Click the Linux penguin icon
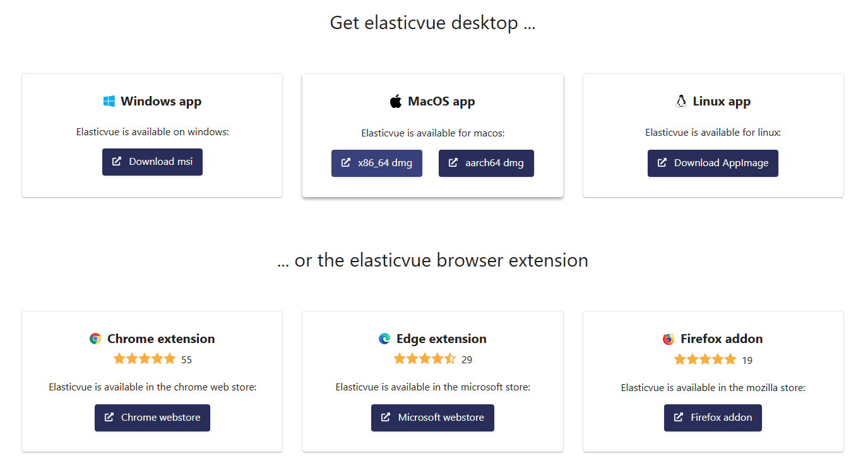 [x=681, y=101]
